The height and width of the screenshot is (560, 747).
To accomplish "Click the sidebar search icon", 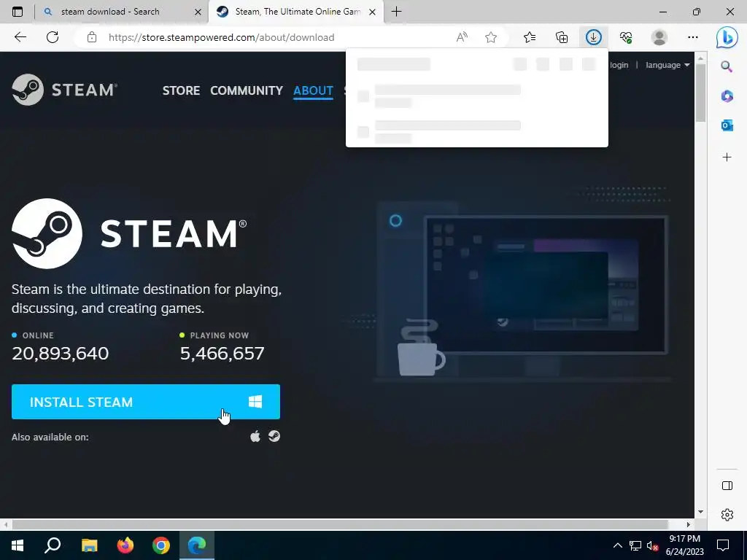I will (x=727, y=66).
